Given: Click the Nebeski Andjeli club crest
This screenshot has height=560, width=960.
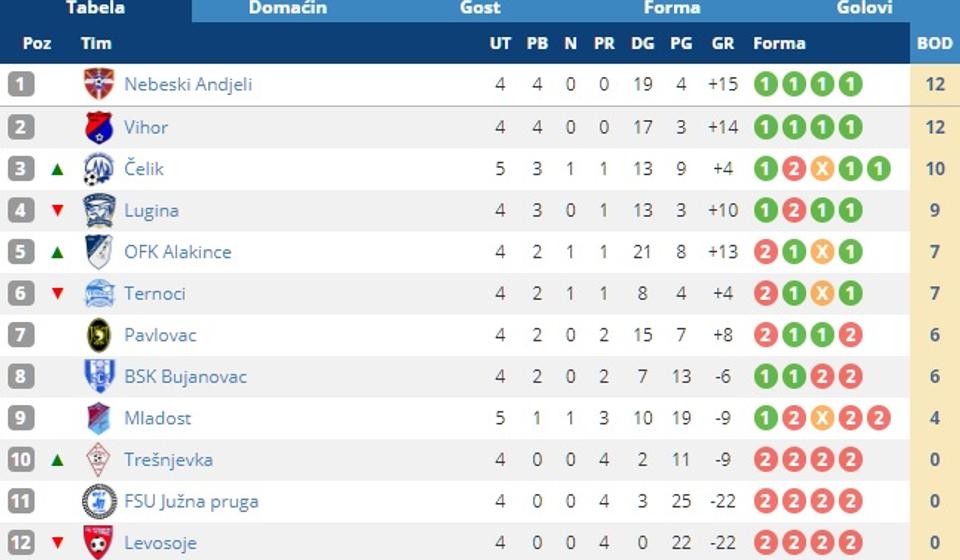Looking at the screenshot, I should pos(99,84).
